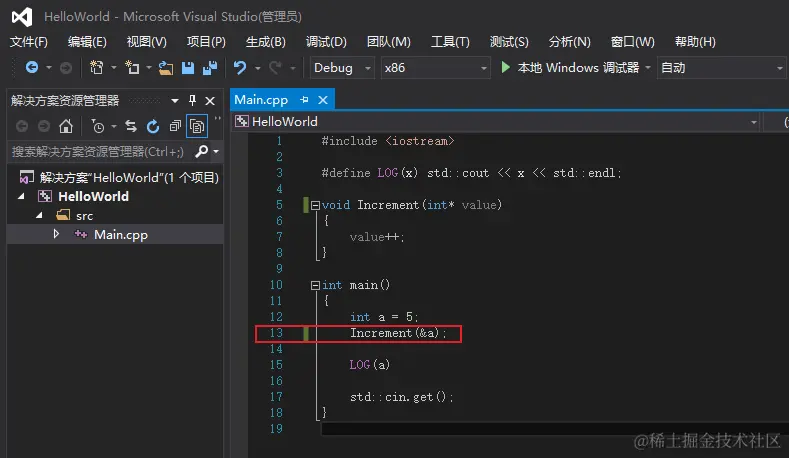Screen dimensions: 789x458
Task: Click the Redo arrow icon
Action: tap(275, 67)
